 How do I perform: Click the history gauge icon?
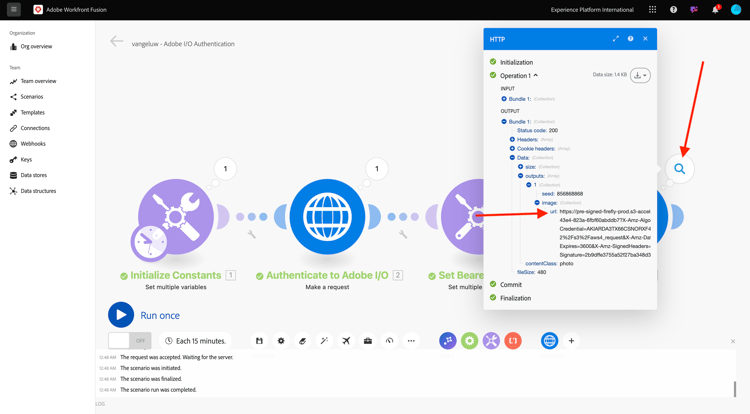[x=389, y=341]
